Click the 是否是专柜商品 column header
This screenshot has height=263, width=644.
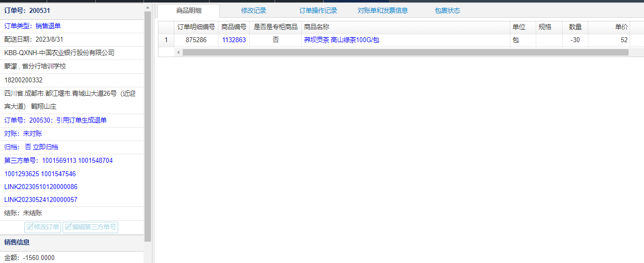click(x=276, y=27)
